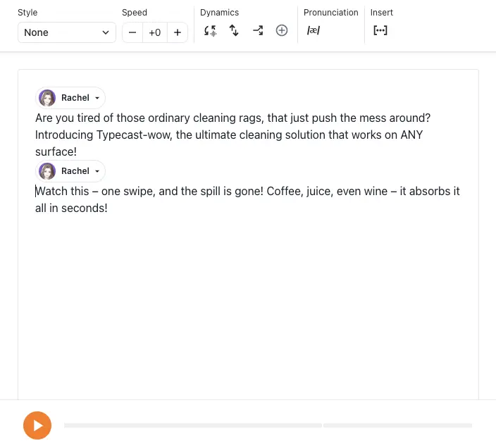The height and width of the screenshot is (448, 496).
Task: Click the word 'ANY' in first paragraph
Action: click(x=411, y=135)
